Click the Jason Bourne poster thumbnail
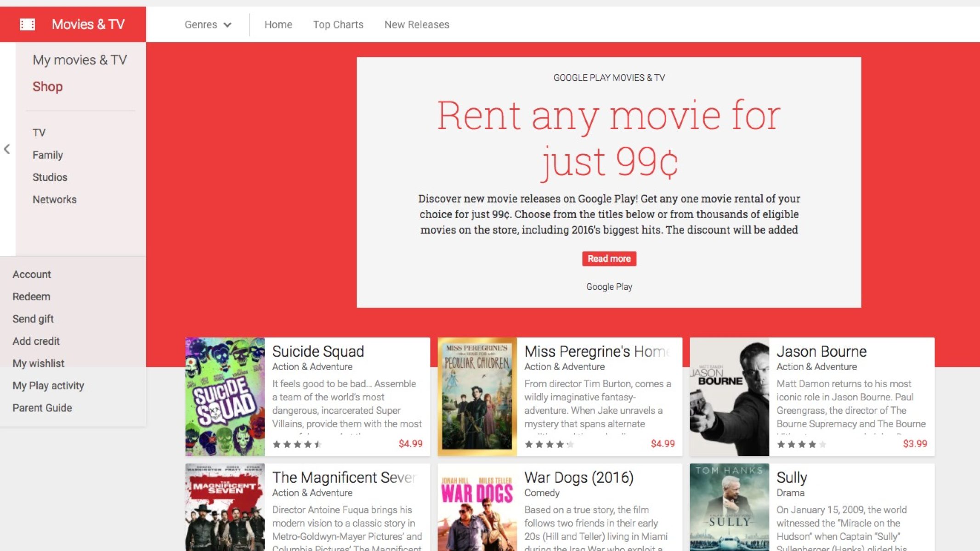This screenshot has height=551, width=980. (x=729, y=397)
